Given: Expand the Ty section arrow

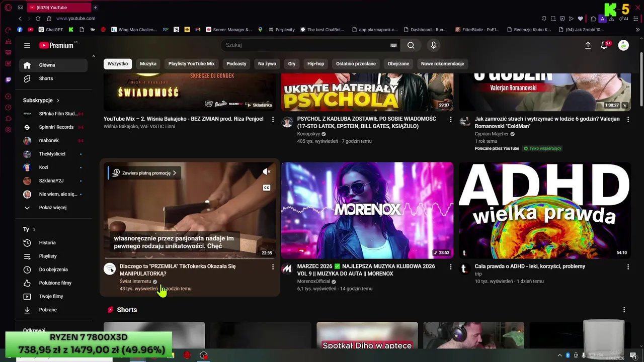Looking at the screenshot, I should (x=34, y=230).
